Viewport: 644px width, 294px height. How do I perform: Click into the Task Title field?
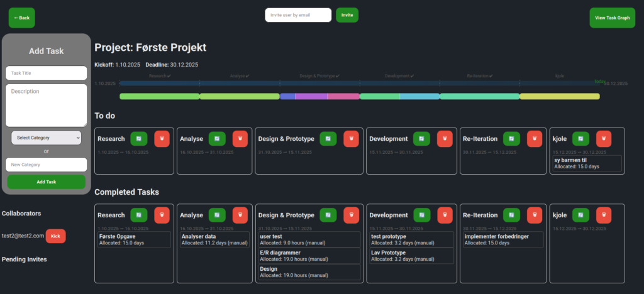coord(47,73)
